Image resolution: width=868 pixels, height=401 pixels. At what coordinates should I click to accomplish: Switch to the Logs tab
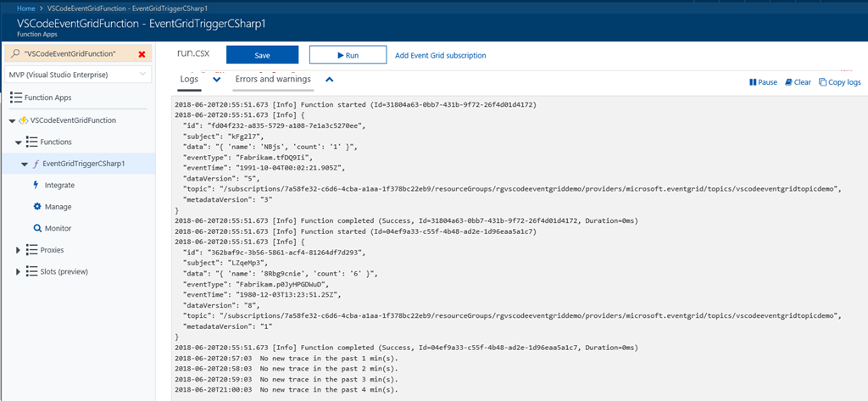coord(189,79)
